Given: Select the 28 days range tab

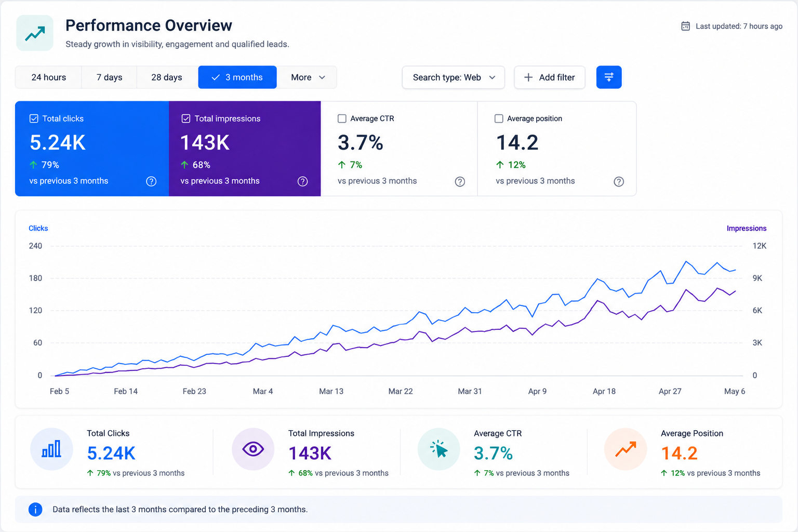Looking at the screenshot, I should [167, 77].
